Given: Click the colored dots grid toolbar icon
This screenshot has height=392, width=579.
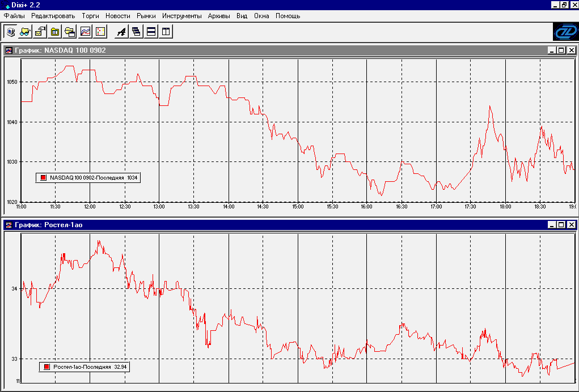Looking at the screenshot, I should tap(100, 32).
